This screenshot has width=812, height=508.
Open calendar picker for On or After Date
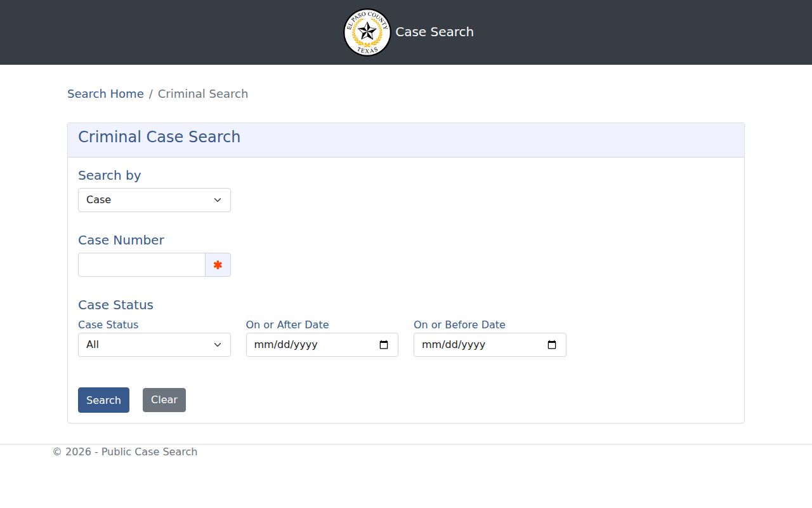click(384, 345)
